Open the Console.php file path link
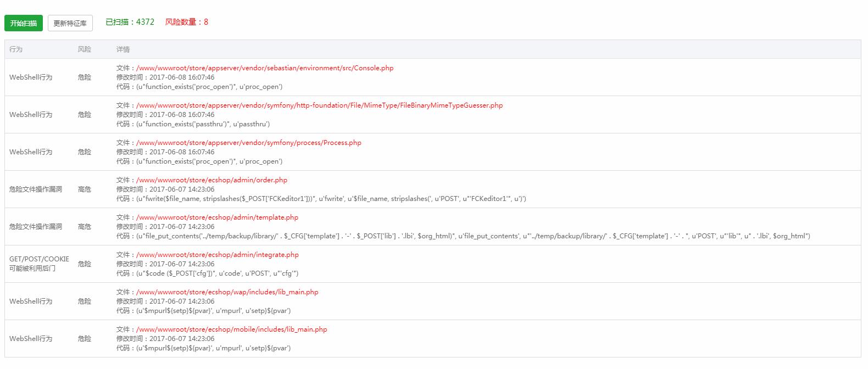 (x=265, y=68)
